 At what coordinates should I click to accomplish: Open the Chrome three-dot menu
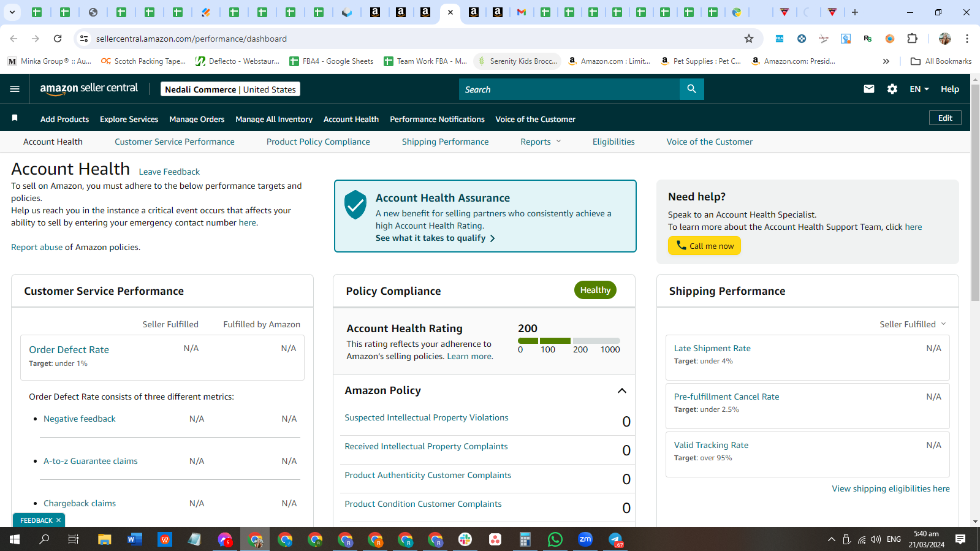point(967,39)
